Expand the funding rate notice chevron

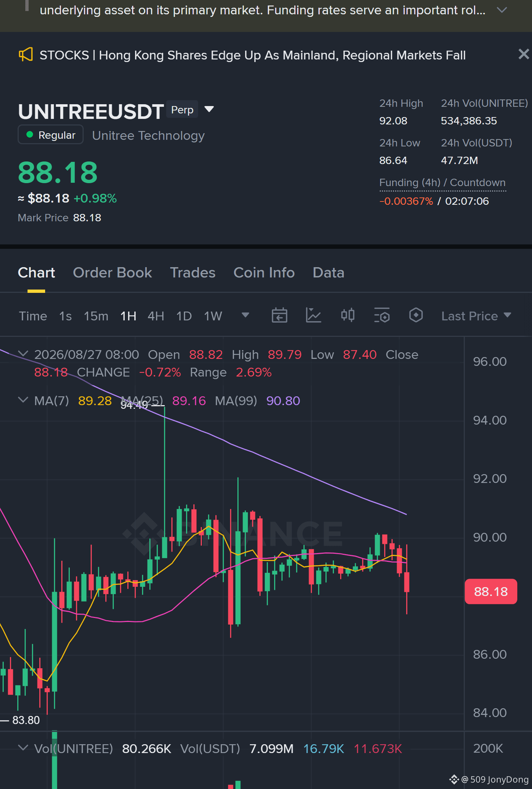502,10
